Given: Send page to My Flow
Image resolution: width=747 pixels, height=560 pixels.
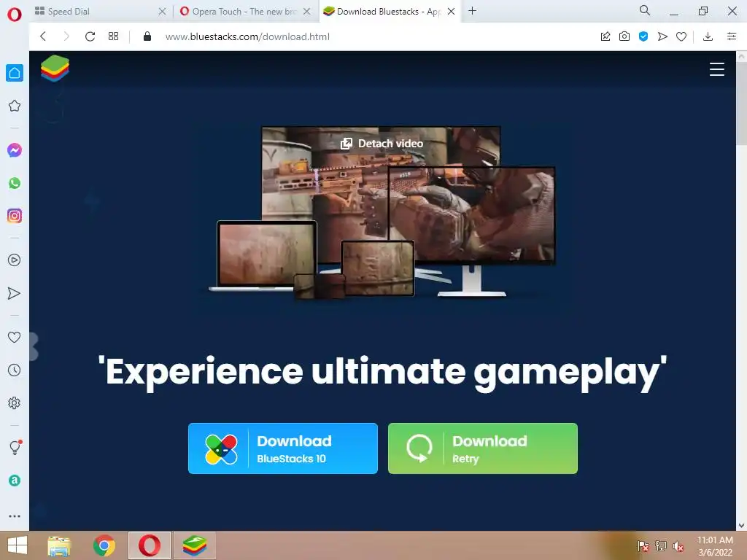Looking at the screenshot, I should (x=662, y=36).
